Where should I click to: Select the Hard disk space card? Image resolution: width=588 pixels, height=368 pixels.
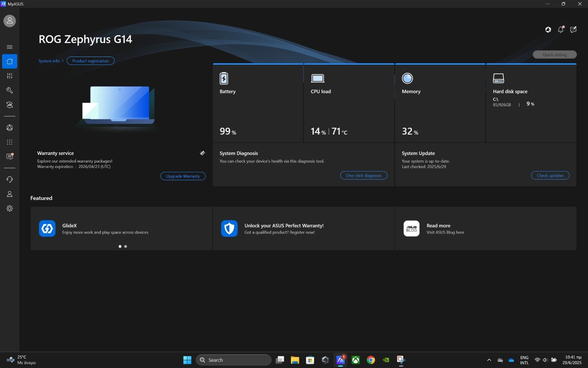click(531, 103)
